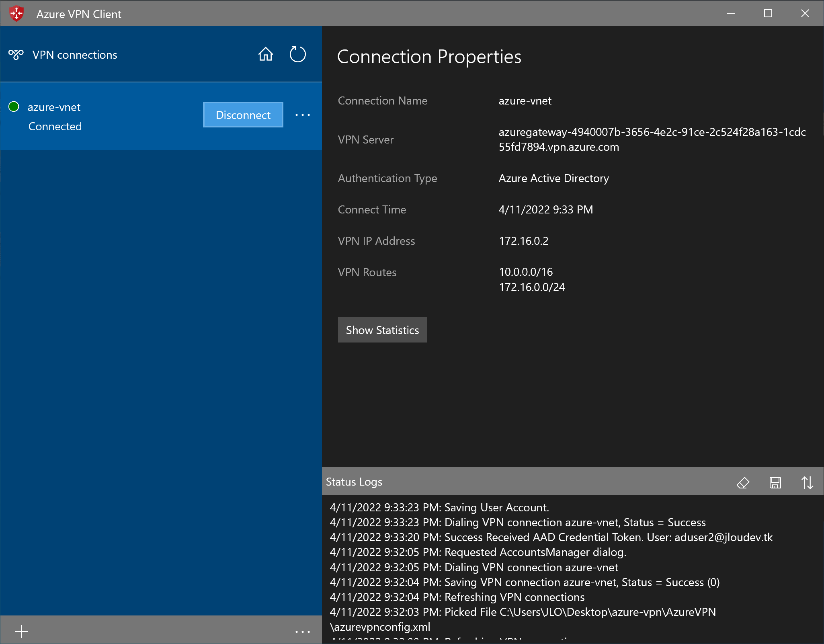Screen dimensions: 824x644
Task: Click the 'Requested AccountsManager dialog' log line
Action: tap(478, 552)
